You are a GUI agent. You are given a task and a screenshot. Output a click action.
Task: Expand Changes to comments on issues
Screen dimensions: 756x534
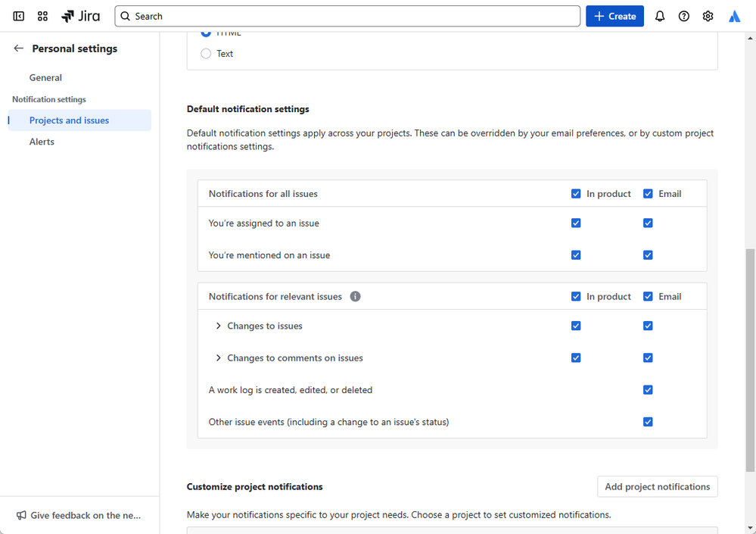(x=219, y=358)
